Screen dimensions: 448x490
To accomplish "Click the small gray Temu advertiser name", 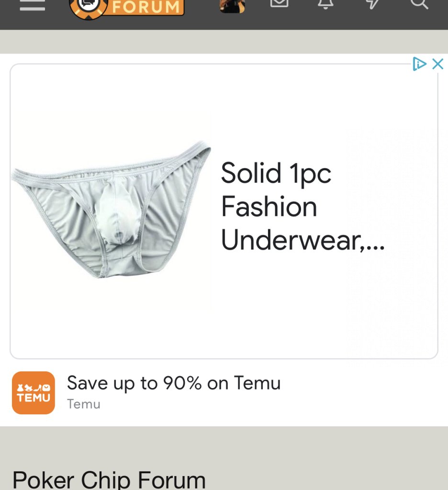I will [83, 404].
